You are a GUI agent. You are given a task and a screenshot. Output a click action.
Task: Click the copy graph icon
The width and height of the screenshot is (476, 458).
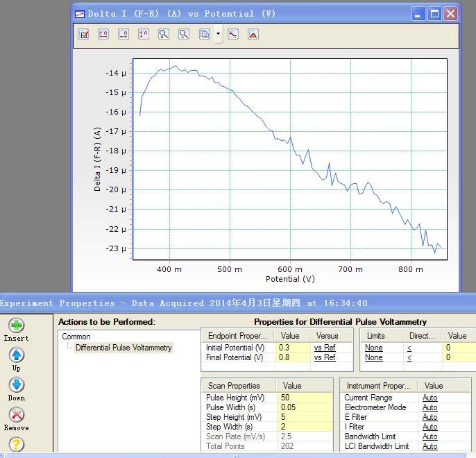pos(204,34)
